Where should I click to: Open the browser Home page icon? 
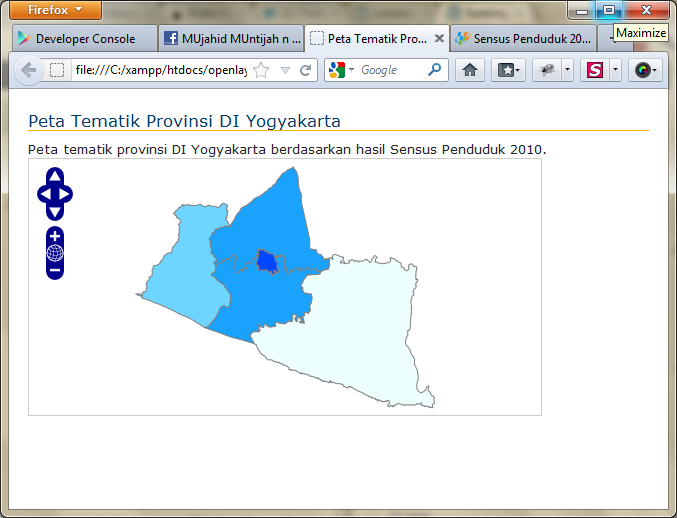coord(470,70)
